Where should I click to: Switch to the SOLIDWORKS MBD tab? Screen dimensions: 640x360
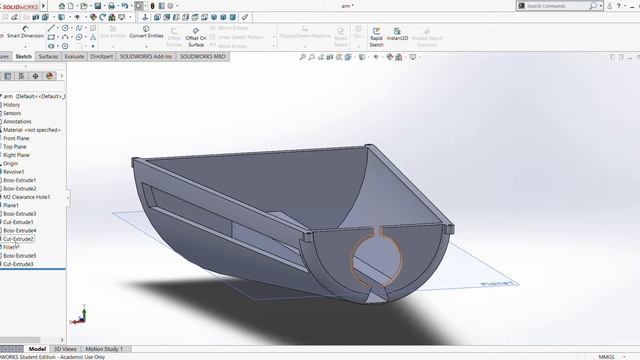tap(203, 57)
